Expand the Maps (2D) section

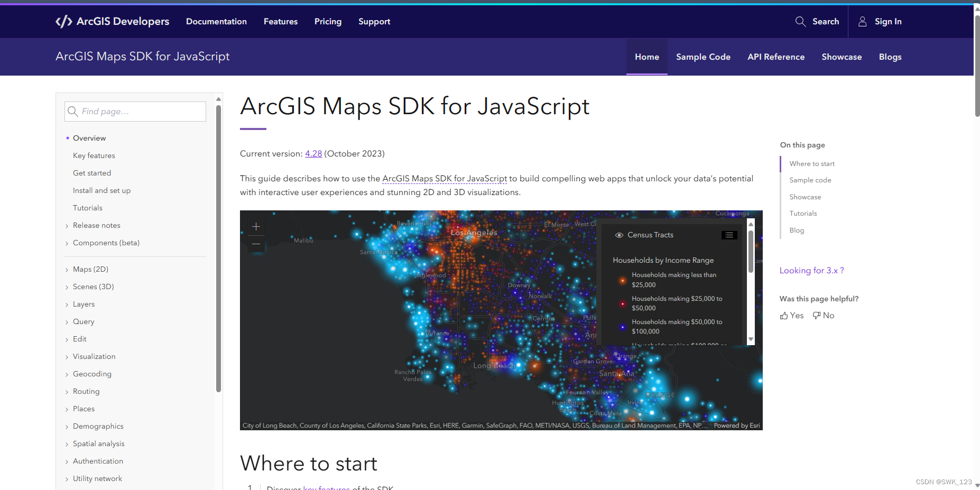click(x=67, y=270)
